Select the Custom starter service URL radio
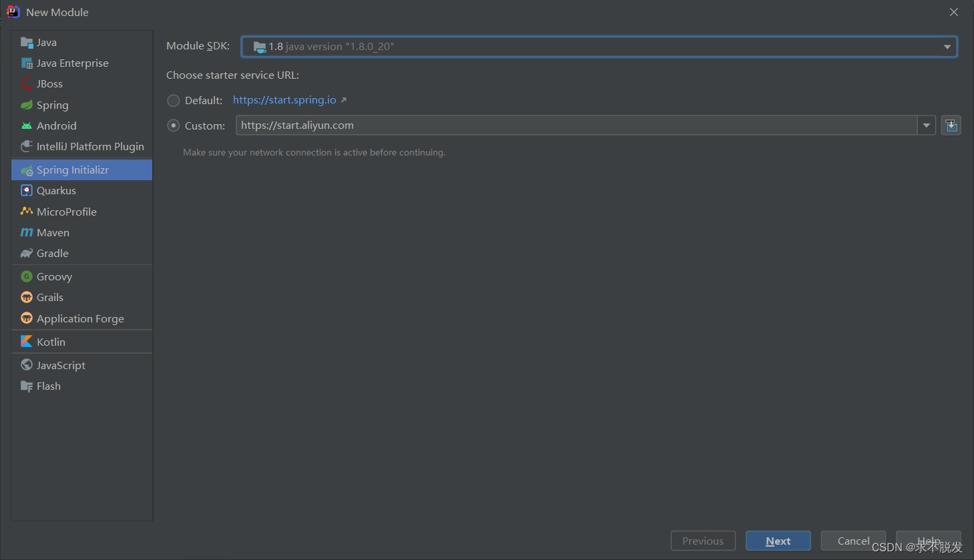The height and width of the screenshot is (560, 974). pyautogui.click(x=173, y=125)
